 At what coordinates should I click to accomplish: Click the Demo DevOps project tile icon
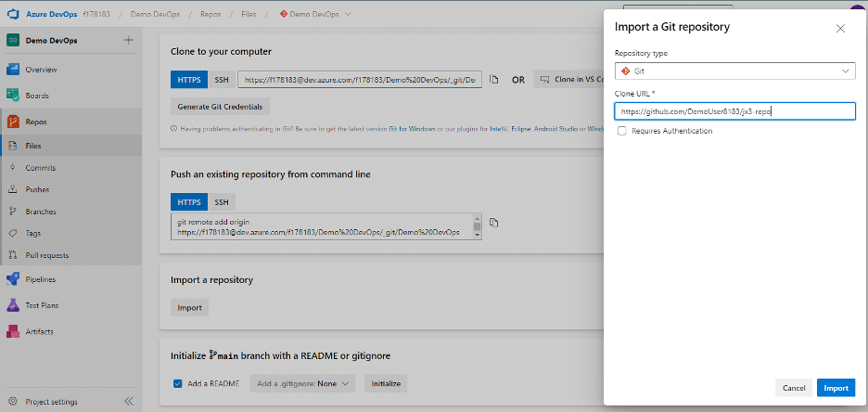(13, 41)
